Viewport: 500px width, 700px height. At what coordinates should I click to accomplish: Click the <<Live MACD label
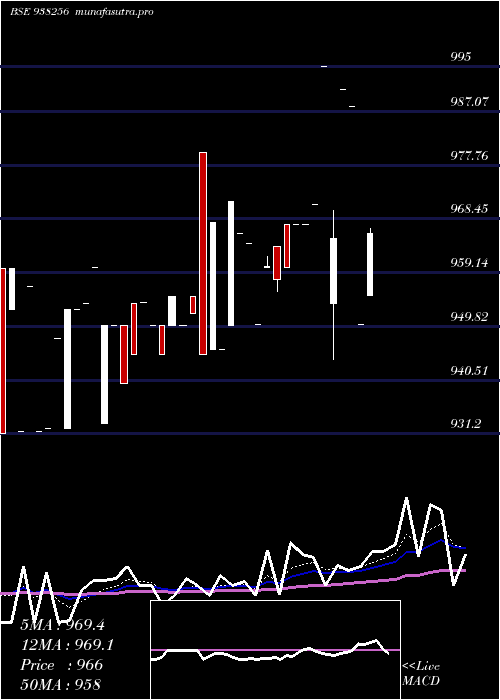pos(421,674)
